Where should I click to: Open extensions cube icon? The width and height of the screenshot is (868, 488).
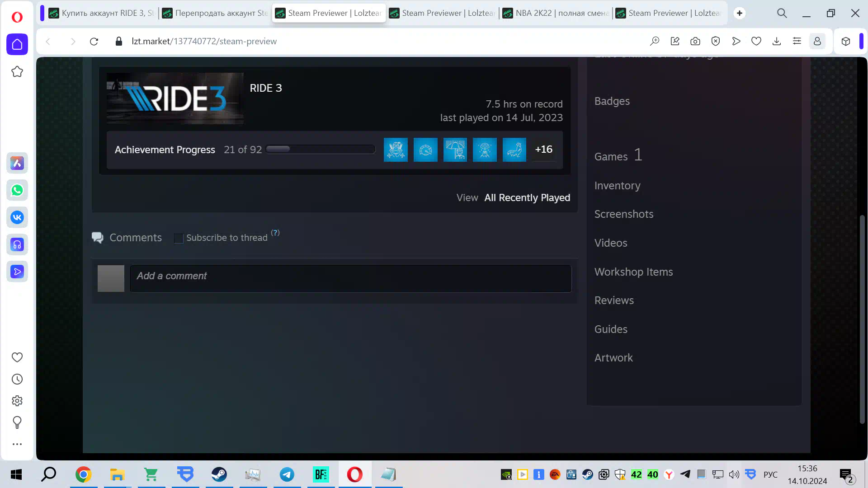pos(846,42)
